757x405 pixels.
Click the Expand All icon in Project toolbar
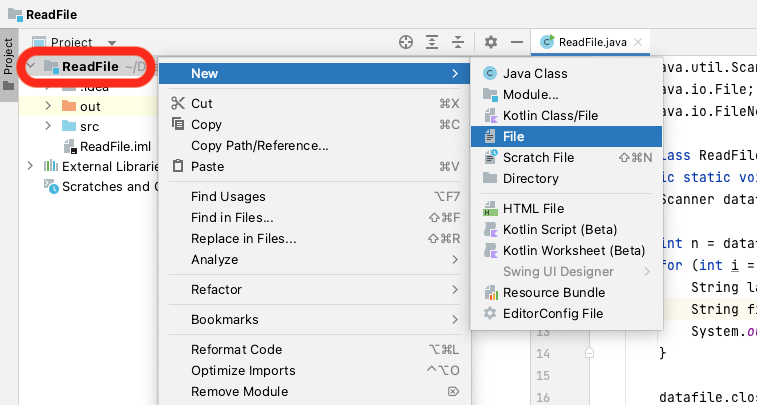432,42
